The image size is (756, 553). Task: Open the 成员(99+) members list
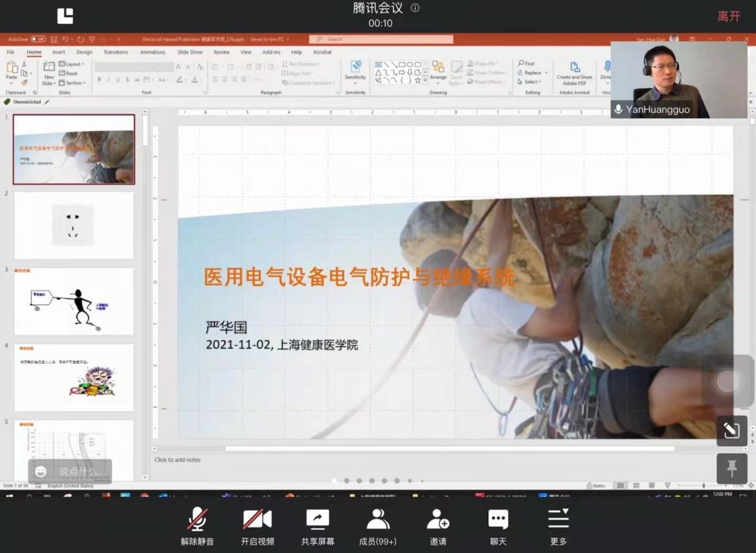coord(378,526)
